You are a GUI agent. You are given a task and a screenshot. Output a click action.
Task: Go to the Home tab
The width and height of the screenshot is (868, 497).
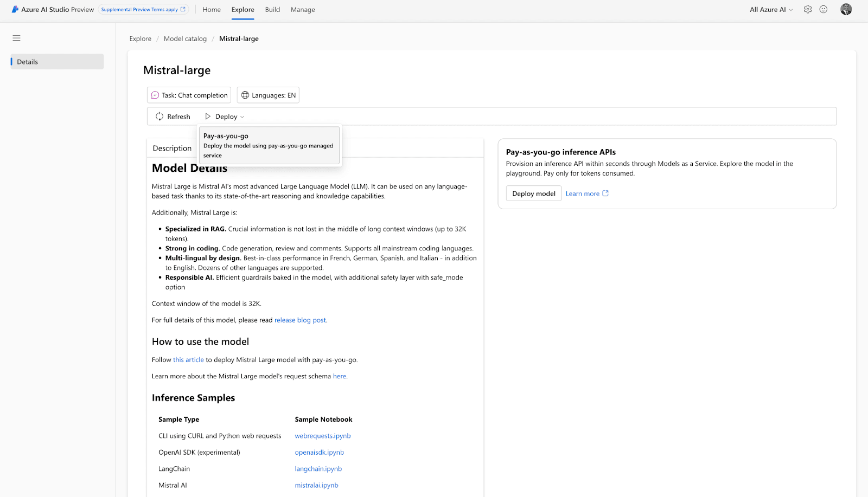click(x=212, y=9)
